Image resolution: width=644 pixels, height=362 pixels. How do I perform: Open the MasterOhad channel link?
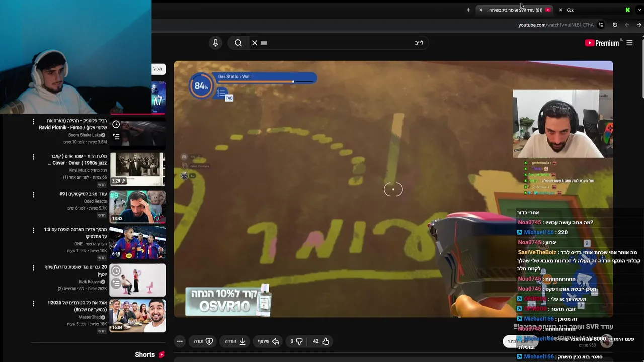click(x=90, y=317)
